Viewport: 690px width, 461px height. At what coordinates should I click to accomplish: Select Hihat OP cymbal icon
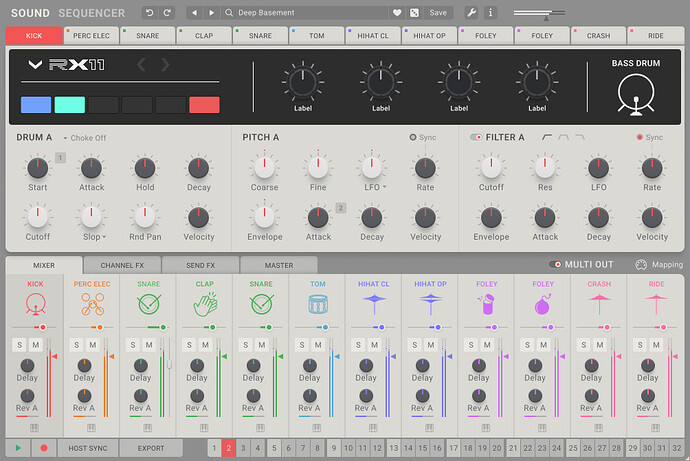point(430,304)
